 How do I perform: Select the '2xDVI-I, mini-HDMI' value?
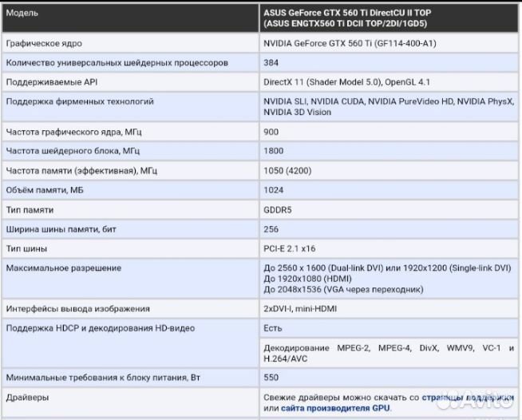(300, 308)
